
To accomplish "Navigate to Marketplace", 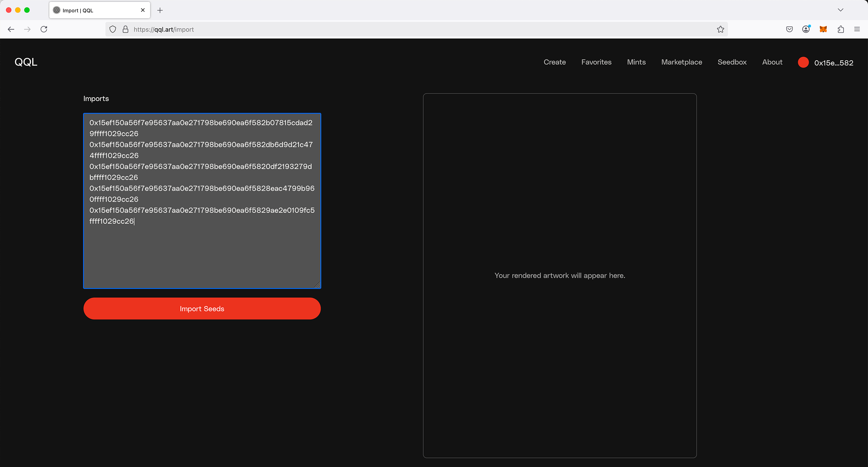I will (681, 62).
